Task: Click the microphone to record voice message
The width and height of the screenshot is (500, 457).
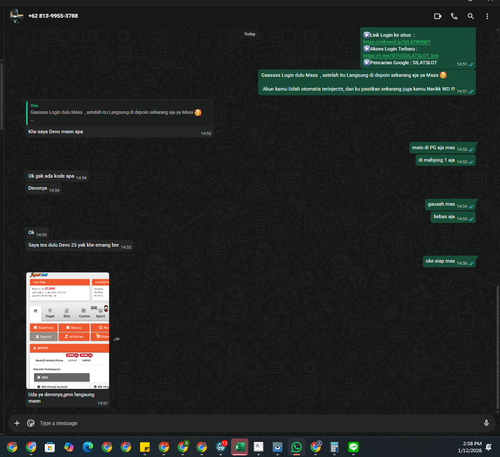Action: point(486,423)
